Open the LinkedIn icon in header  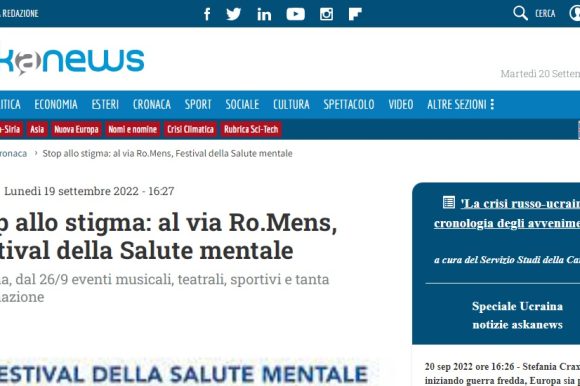[264, 14]
